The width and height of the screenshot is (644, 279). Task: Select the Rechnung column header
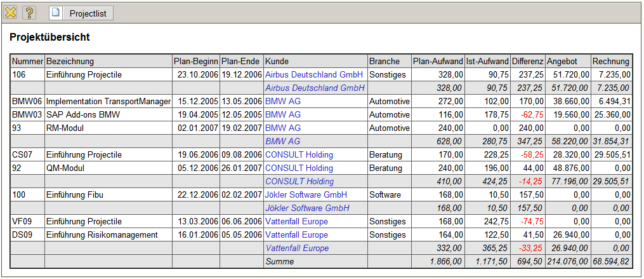pos(611,62)
